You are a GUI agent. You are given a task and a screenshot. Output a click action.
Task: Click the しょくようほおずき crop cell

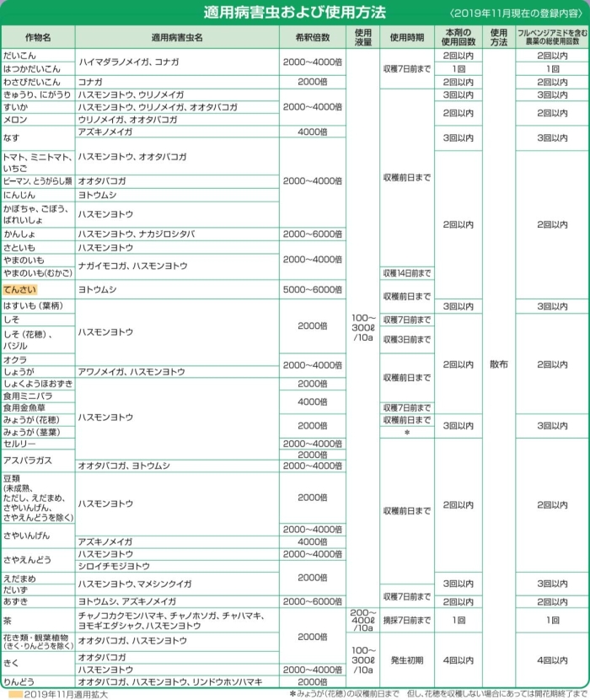(x=38, y=384)
